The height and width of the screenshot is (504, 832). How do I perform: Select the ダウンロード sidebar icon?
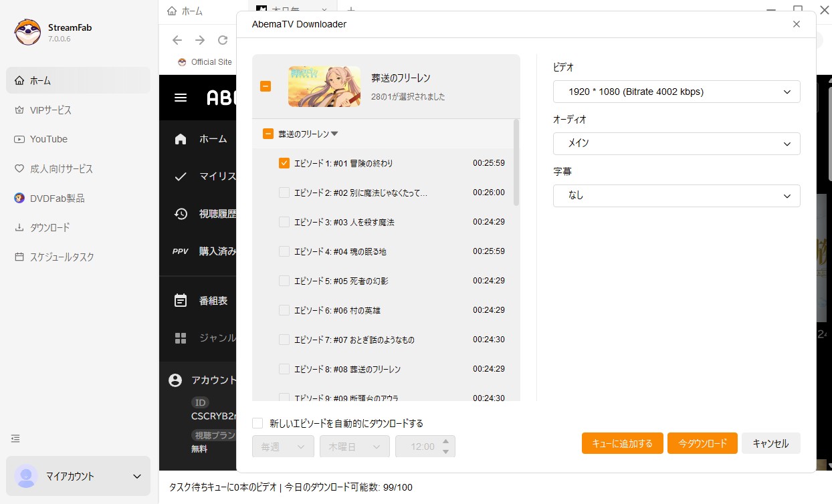click(50, 227)
